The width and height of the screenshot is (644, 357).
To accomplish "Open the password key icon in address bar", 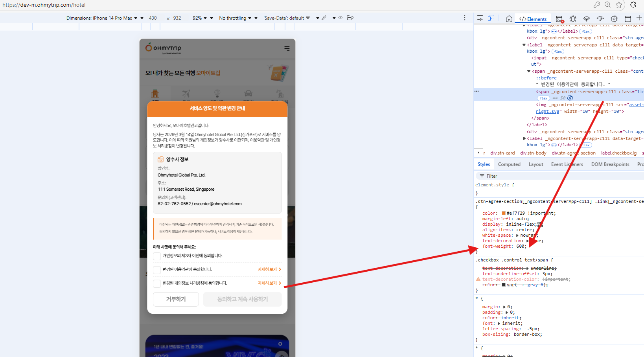I will (x=597, y=5).
